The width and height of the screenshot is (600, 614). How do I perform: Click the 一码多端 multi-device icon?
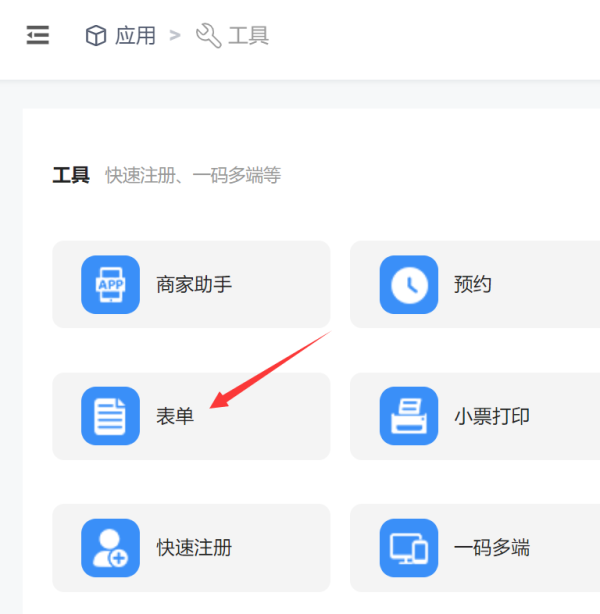(x=409, y=548)
